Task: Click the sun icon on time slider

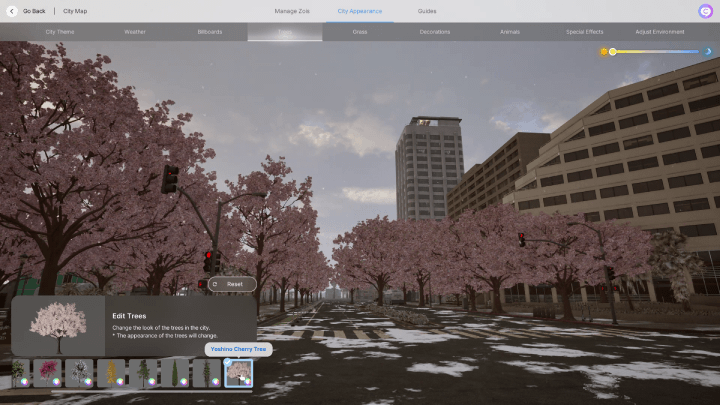Action: [604, 52]
